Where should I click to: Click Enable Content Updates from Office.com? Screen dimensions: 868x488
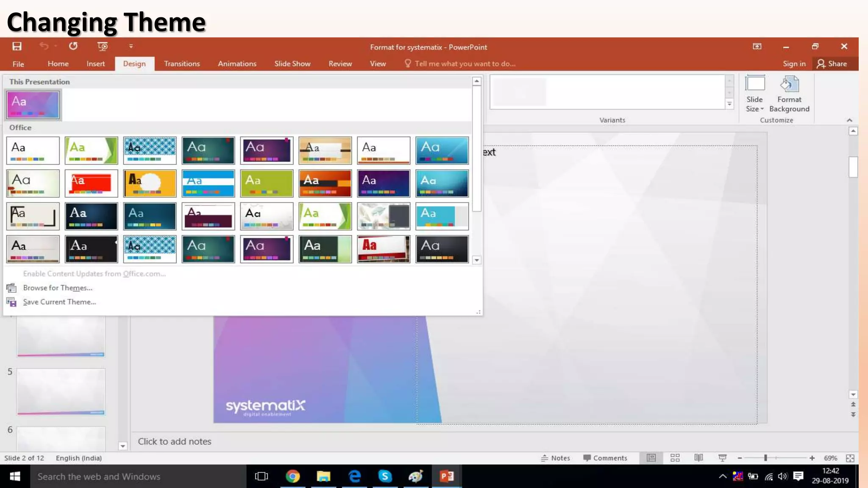tap(94, 274)
